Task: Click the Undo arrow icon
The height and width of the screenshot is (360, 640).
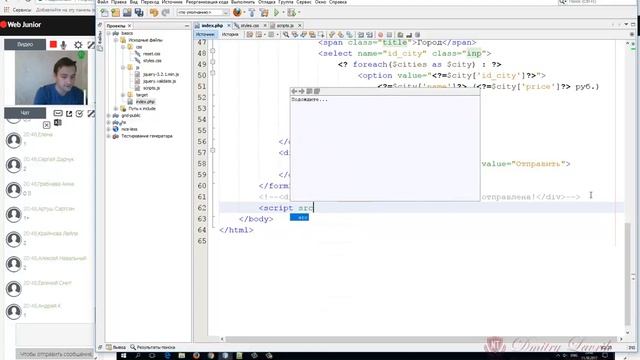Action: [x=154, y=13]
